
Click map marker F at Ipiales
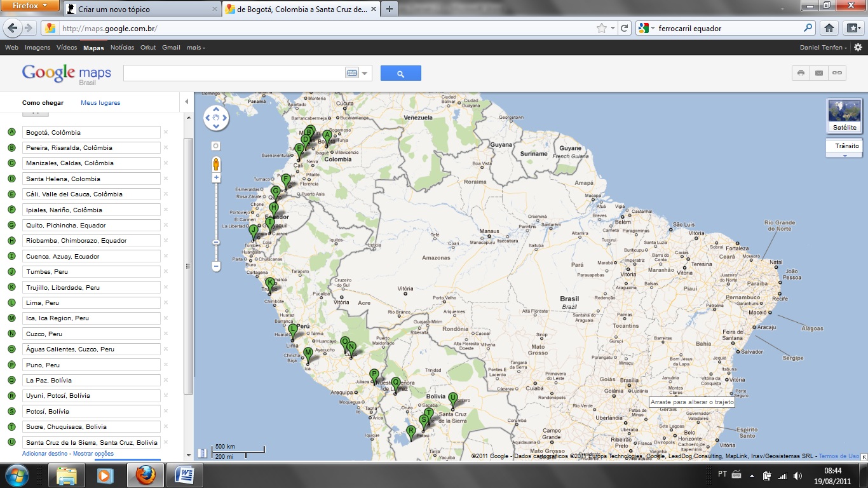[x=286, y=182]
